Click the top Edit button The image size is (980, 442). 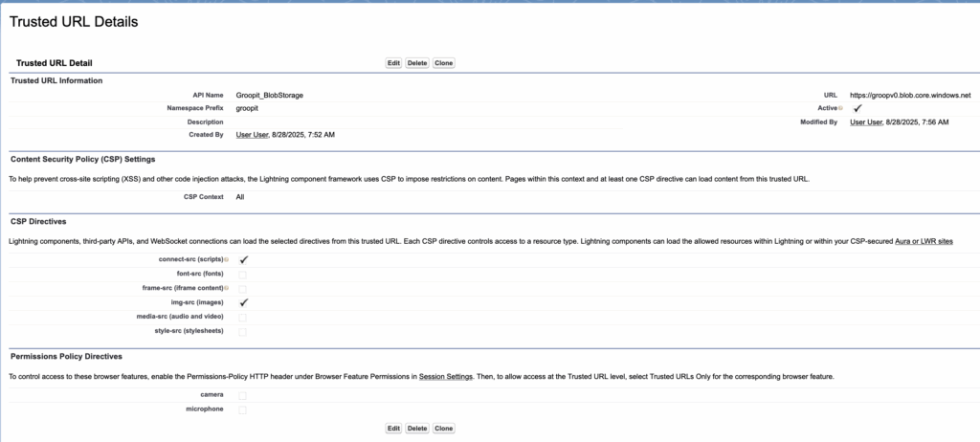393,63
